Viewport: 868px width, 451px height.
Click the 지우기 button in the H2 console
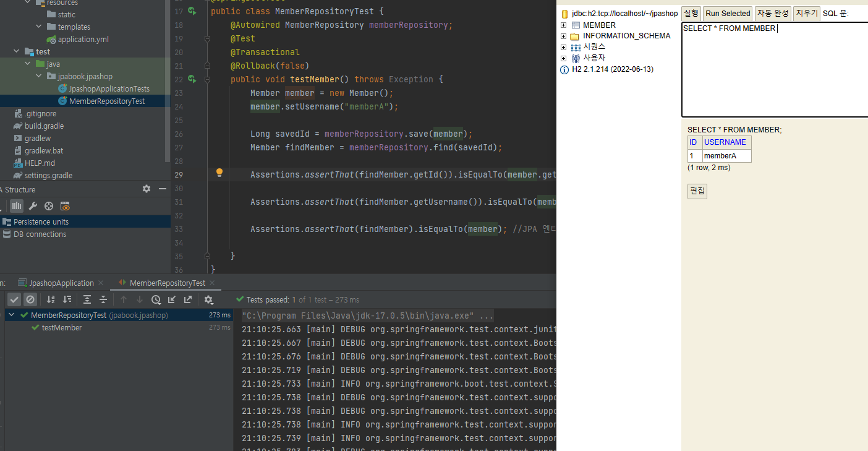(x=807, y=13)
